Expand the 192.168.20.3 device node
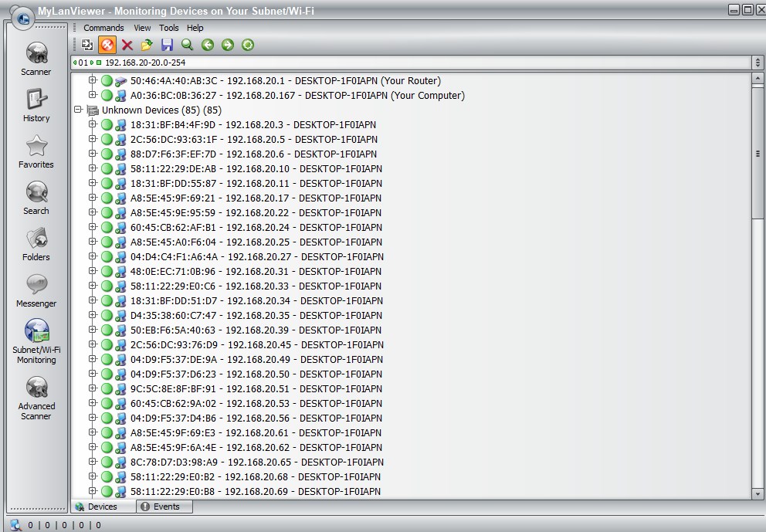Screen dimensions: 766x532 pyautogui.click(x=92, y=124)
